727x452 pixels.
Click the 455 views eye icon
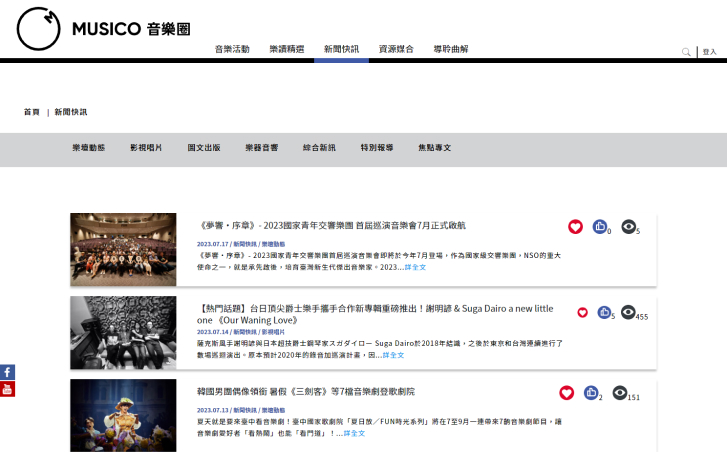tap(628, 312)
